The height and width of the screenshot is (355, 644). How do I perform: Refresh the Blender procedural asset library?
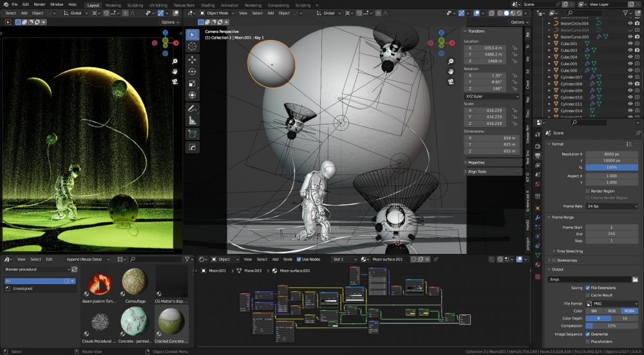(x=74, y=269)
